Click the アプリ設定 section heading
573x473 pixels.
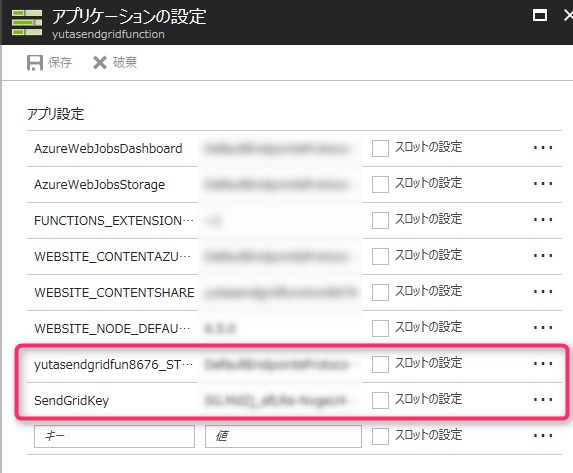56,114
